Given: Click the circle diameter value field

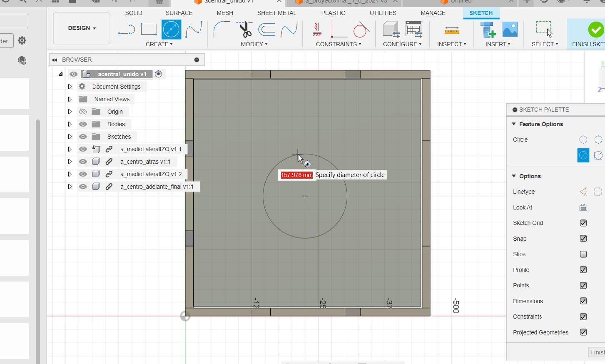Looking at the screenshot, I should pos(296,175).
